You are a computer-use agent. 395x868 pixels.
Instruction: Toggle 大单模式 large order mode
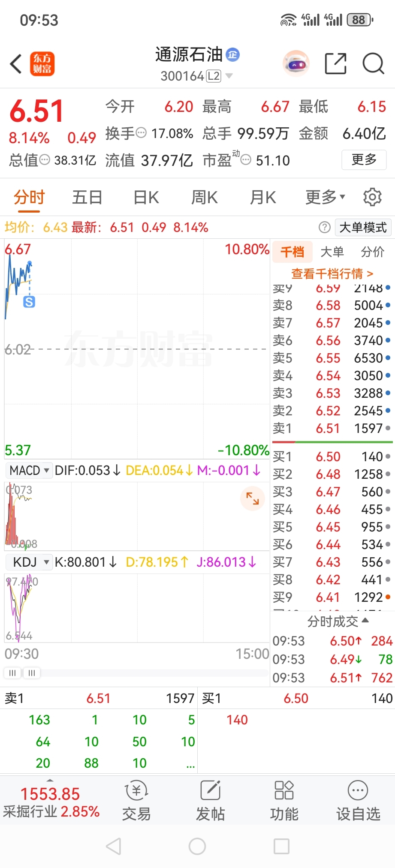point(363,227)
